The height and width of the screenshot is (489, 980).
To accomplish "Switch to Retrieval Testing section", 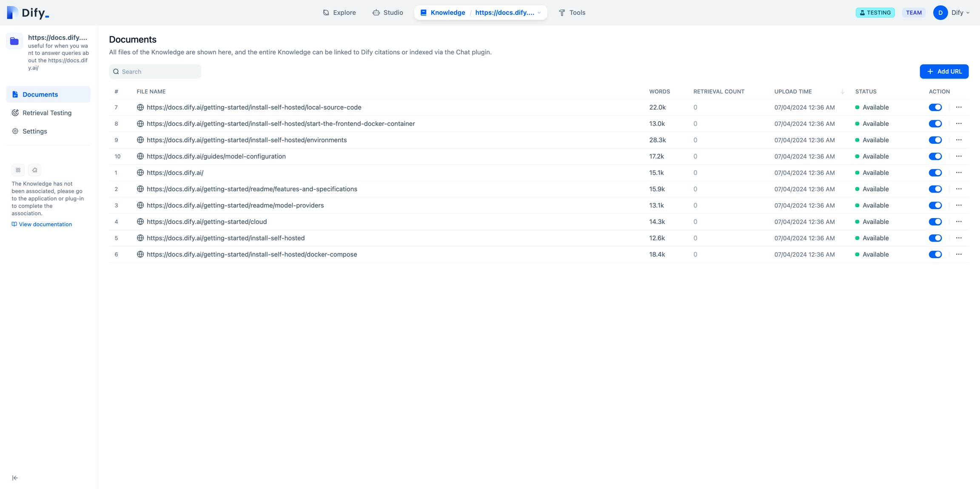I will click(47, 113).
